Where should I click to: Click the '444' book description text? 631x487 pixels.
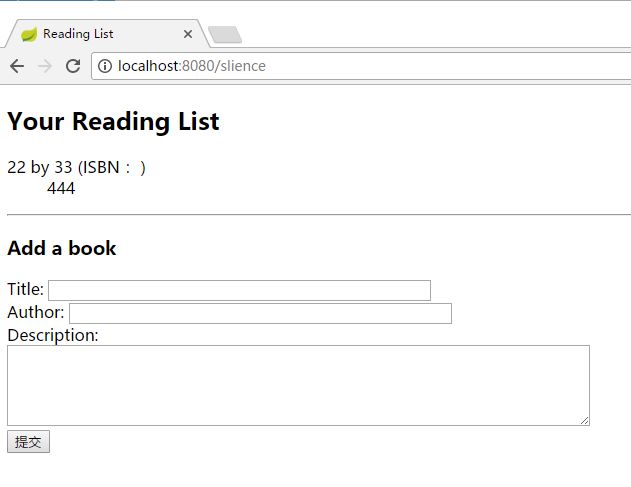pyautogui.click(x=61, y=188)
